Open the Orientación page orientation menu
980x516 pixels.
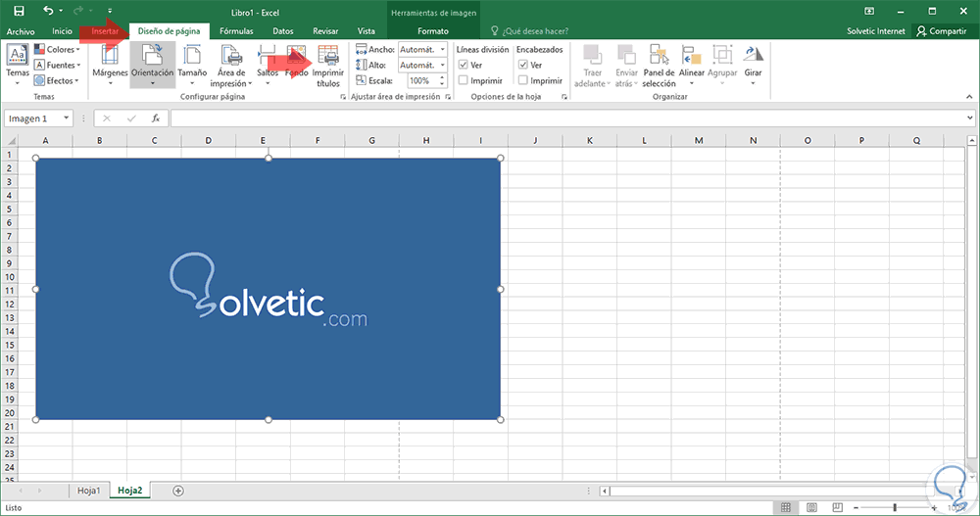pyautogui.click(x=152, y=65)
